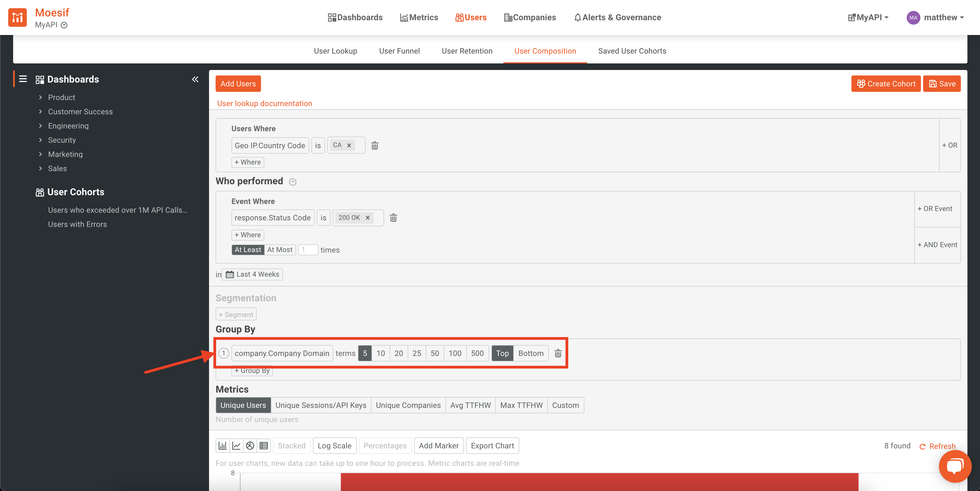980x491 pixels.
Task: Select the At Most toggle
Action: [x=280, y=250]
